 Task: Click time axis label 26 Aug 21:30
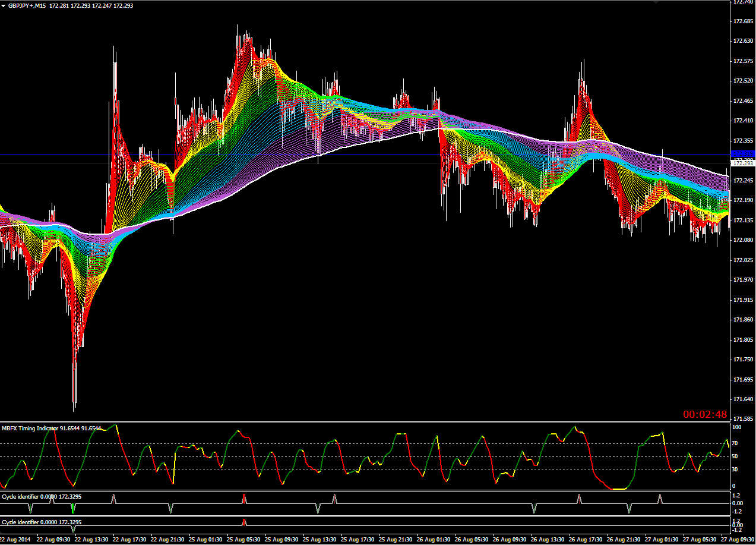pos(624,540)
